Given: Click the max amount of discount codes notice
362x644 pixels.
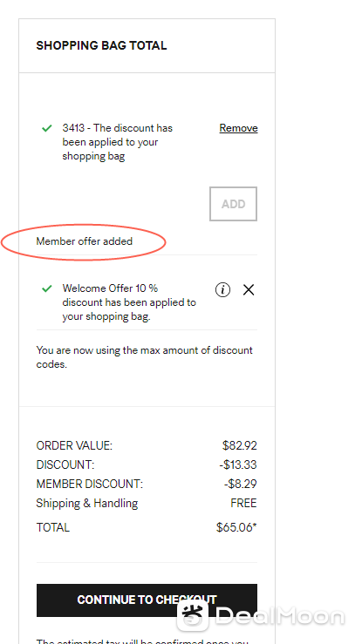Looking at the screenshot, I should (x=144, y=357).
